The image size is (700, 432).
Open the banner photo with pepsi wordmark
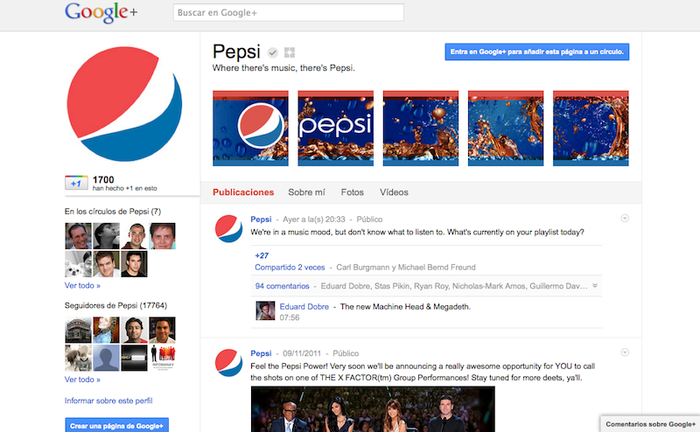(336, 128)
